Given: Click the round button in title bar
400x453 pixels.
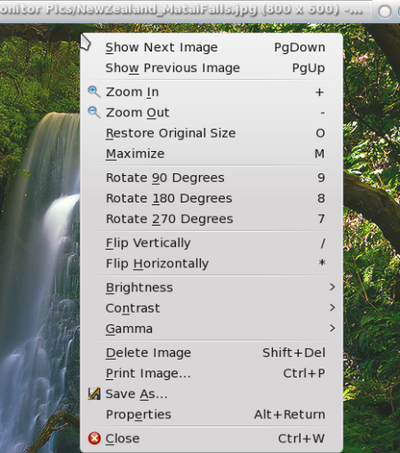Looking at the screenshot, I should tap(385, 12).
